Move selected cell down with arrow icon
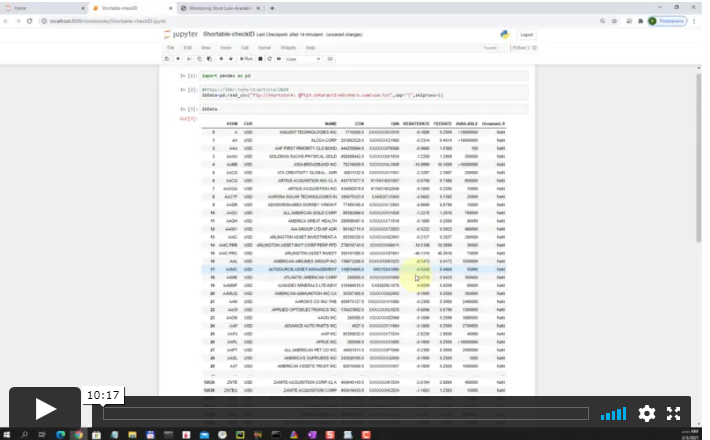Screen dimensions: 710x440 tap(230, 59)
